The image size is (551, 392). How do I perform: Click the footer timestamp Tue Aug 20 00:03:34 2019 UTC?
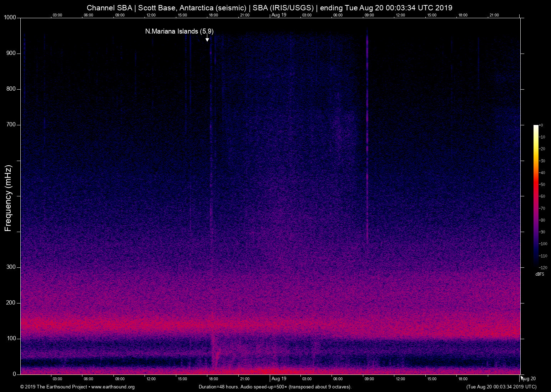[x=501, y=387]
